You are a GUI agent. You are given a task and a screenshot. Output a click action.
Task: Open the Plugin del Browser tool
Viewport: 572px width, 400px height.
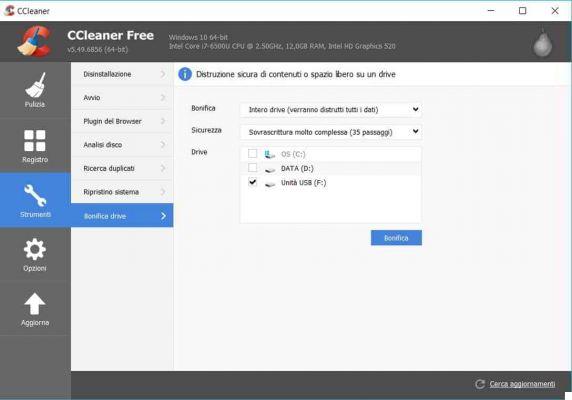tap(122, 121)
